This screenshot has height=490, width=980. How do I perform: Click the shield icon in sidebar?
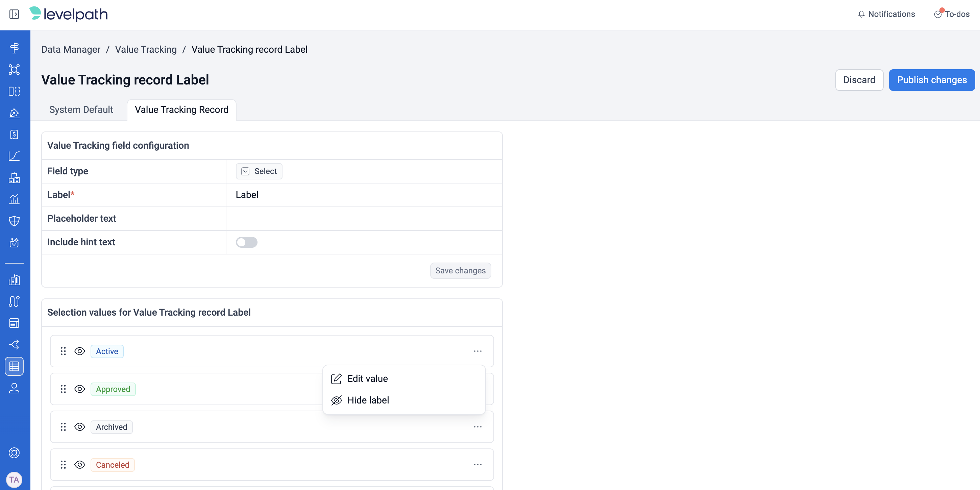[x=14, y=221]
